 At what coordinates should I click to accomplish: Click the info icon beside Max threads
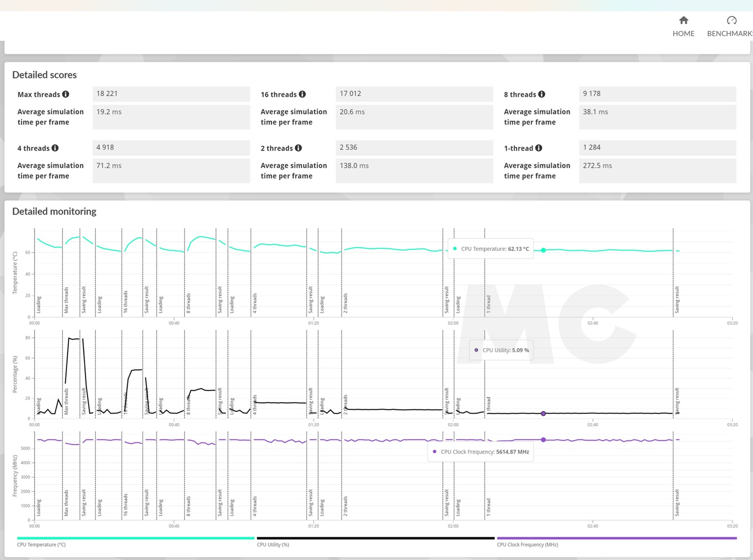click(66, 94)
